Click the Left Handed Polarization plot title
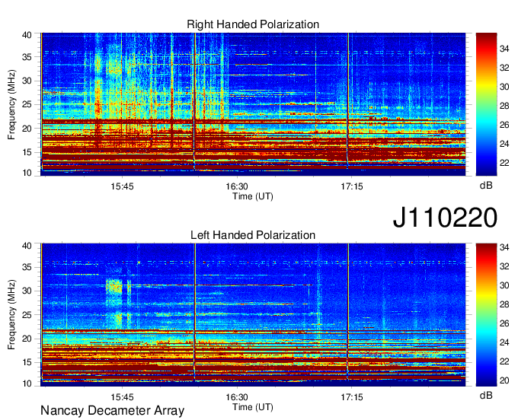Screen dimensions: 518x420 (253, 235)
